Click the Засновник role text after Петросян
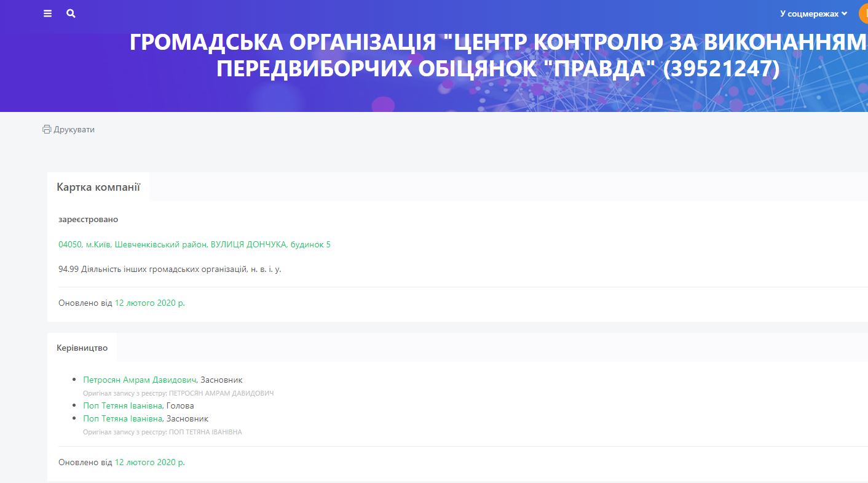 221,380
